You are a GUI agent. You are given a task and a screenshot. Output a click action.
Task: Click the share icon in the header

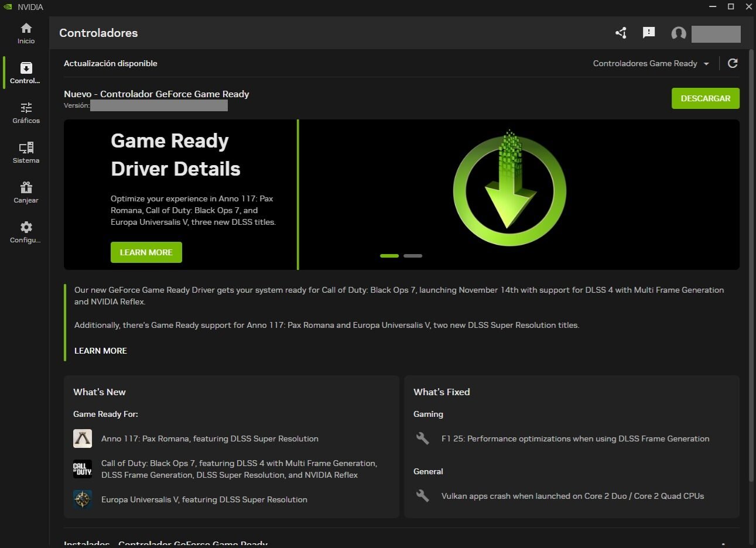621,33
